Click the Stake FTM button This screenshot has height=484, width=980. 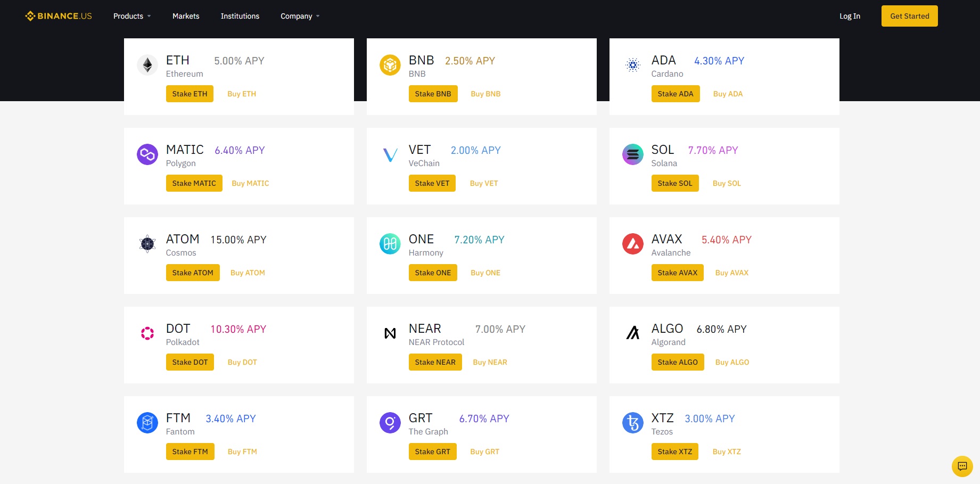pyautogui.click(x=190, y=452)
